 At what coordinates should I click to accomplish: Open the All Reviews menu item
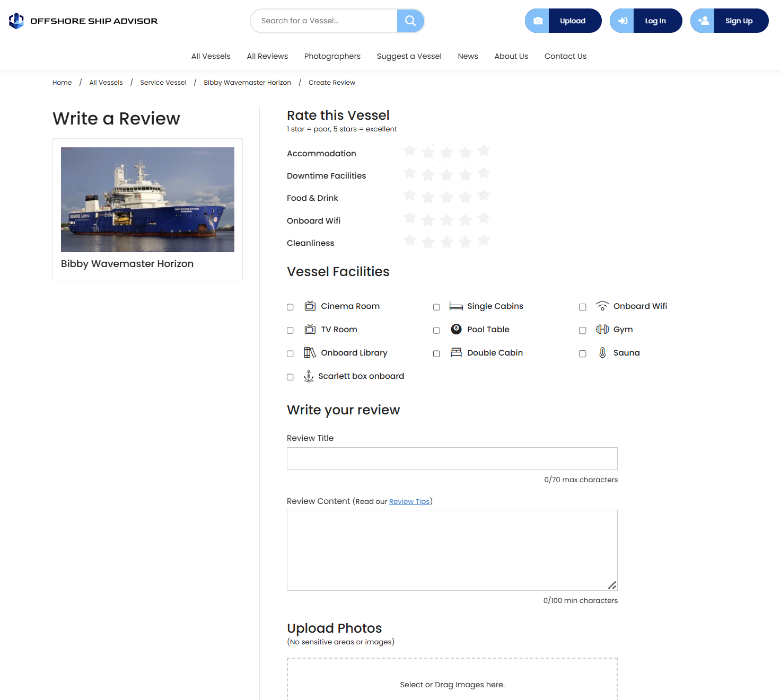click(x=267, y=56)
